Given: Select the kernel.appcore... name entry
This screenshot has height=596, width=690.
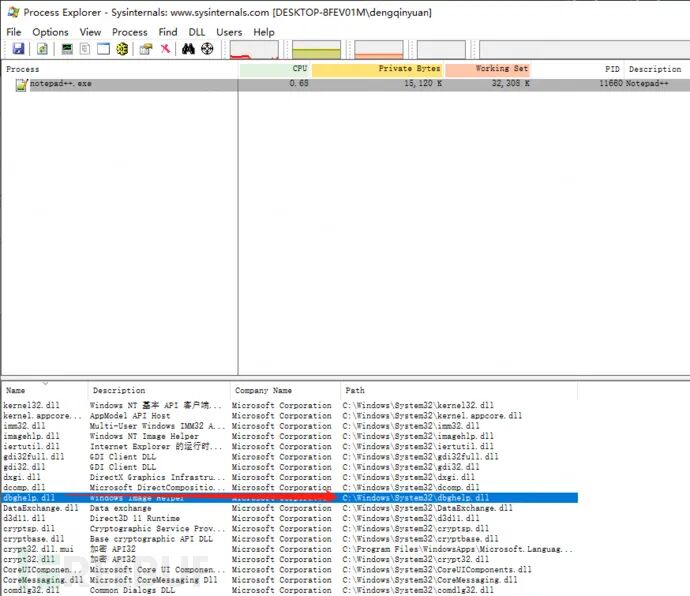Looking at the screenshot, I should click(42, 416).
